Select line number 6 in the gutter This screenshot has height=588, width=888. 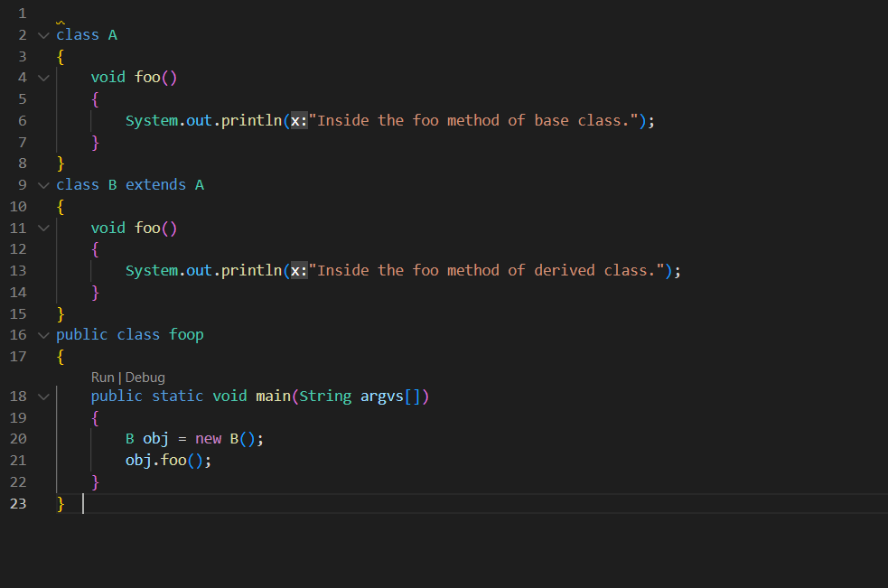click(22, 119)
